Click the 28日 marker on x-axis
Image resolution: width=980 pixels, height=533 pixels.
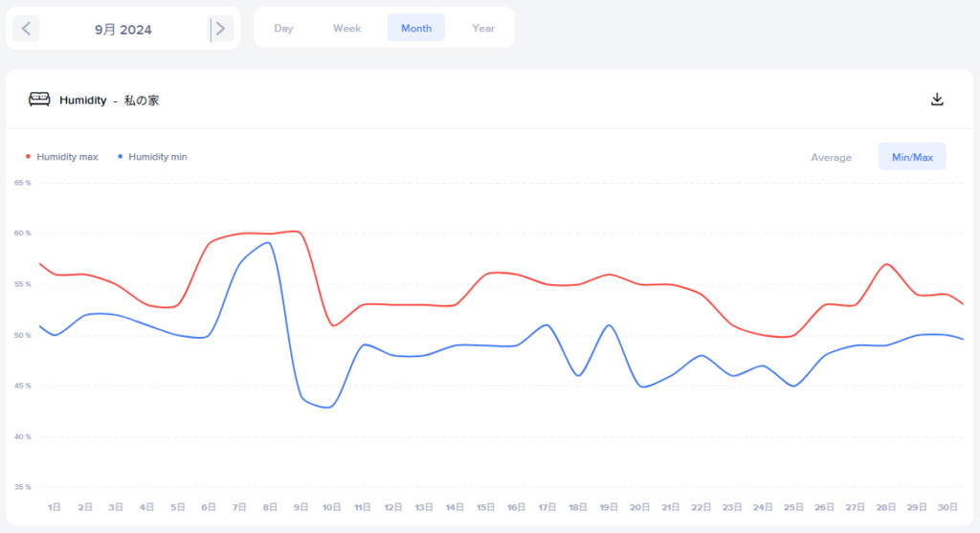[x=887, y=506]
